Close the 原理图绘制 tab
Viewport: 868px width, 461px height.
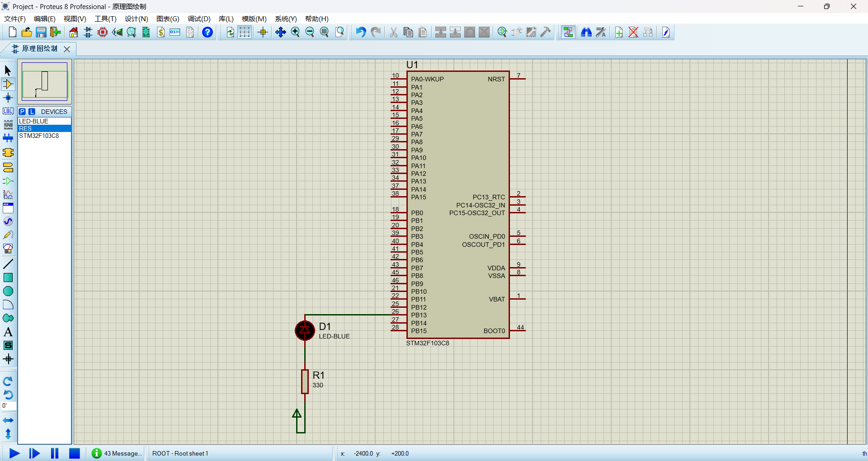click(67, 49)
